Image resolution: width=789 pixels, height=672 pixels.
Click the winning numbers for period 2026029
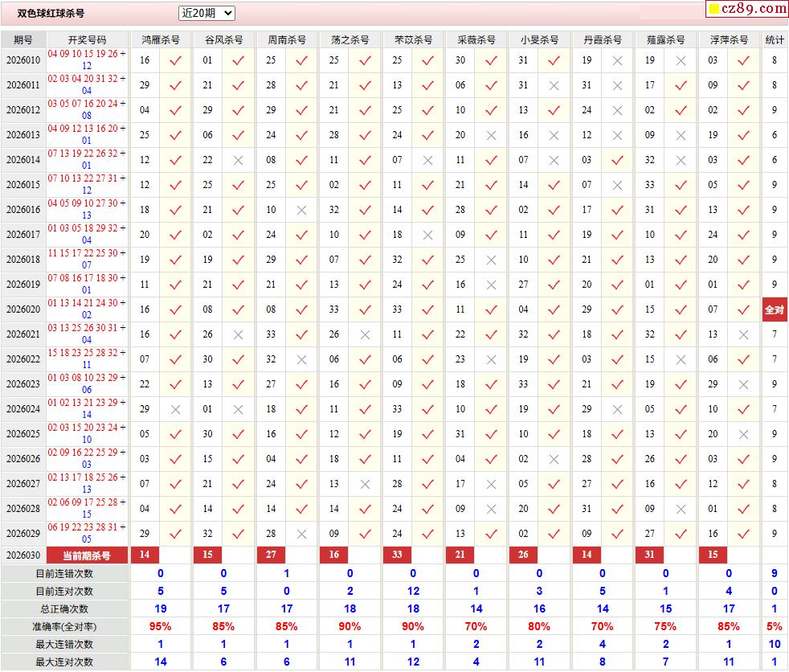click(x=87, y=534)
